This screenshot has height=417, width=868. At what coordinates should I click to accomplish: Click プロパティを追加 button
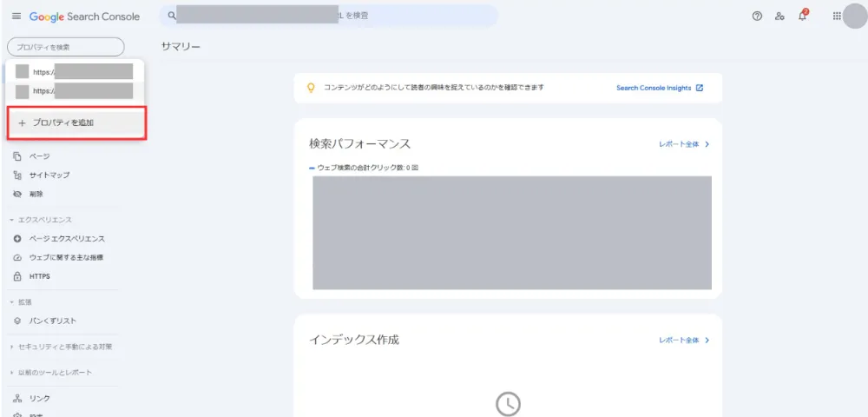tap(76, 123)
